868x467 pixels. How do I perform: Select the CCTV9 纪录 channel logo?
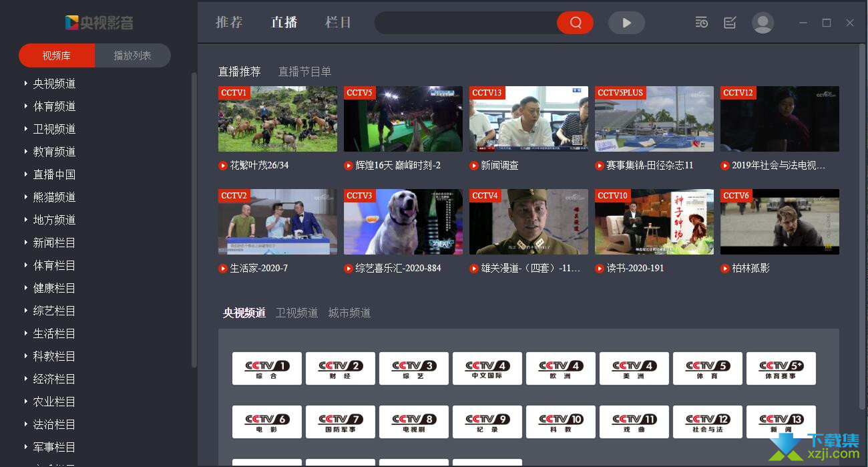[x=487, y=422]
